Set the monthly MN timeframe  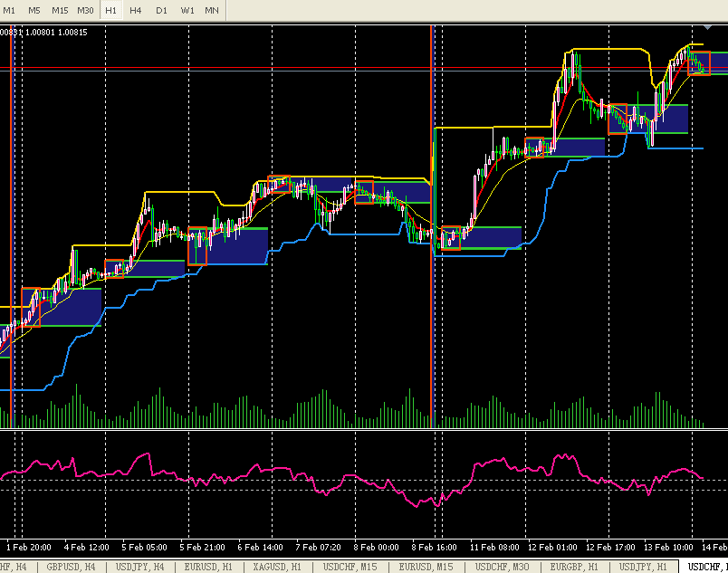tap(212, 10)
